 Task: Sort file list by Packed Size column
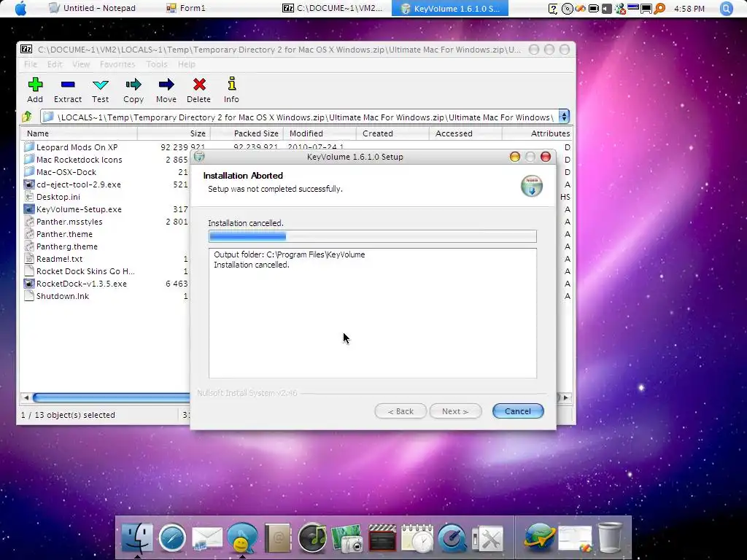[247, 133]
